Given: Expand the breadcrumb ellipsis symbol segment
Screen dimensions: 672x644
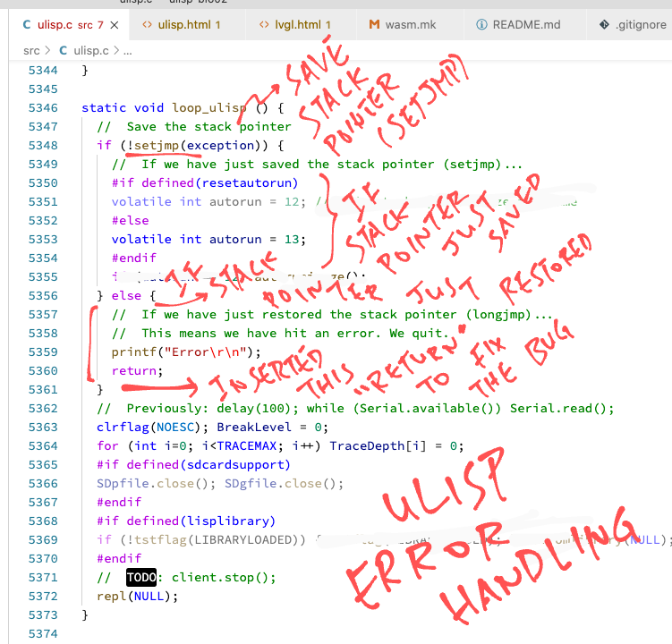Looking at the screenshot, I should (x=127, y=51).
